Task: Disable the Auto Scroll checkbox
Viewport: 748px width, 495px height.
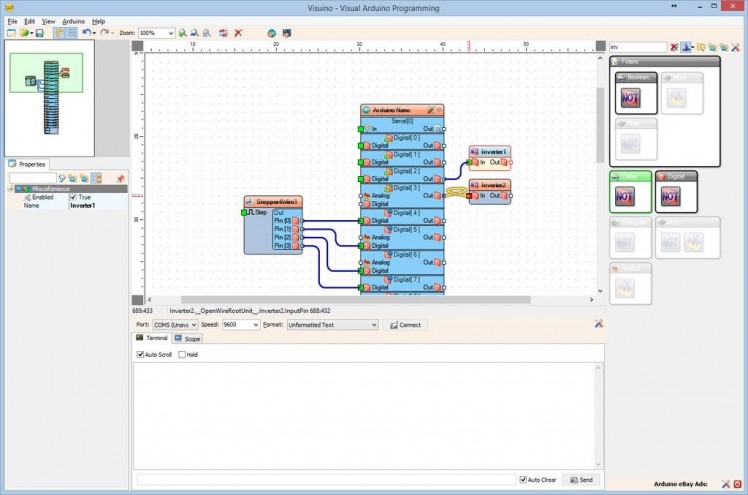Action: pyautogui.click(x=141, y=354)
